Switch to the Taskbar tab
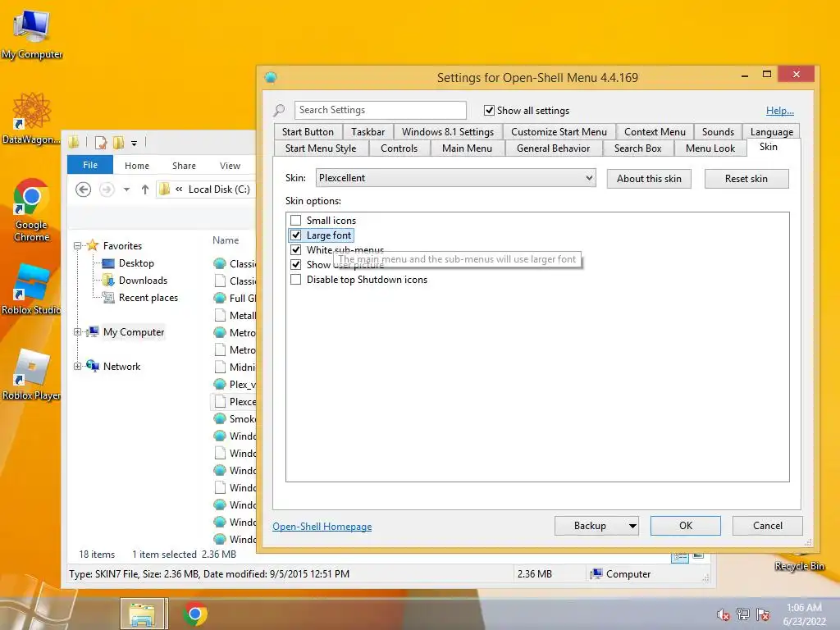 coord(367,132)
